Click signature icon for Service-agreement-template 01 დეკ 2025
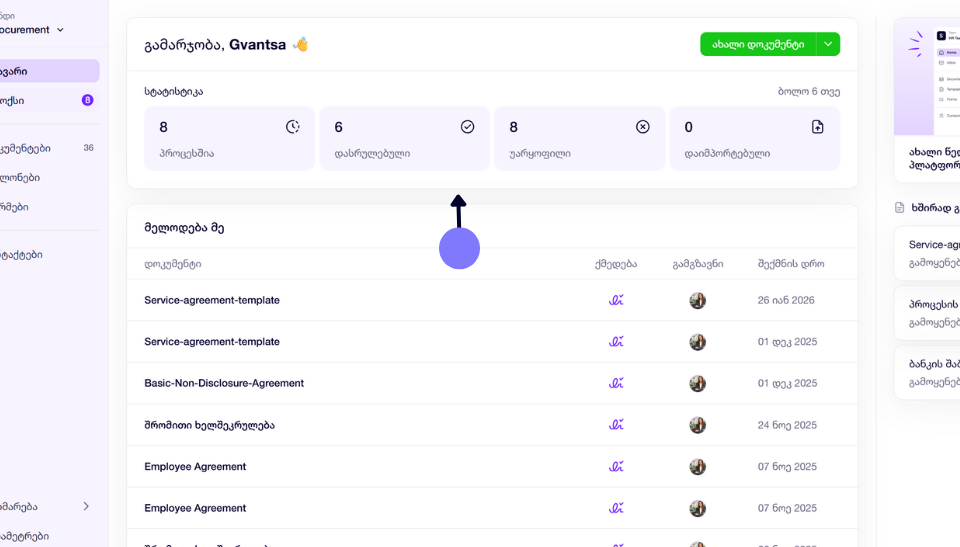Image resolution: width=960 pixels, height=547 pixels. point(616,342)
